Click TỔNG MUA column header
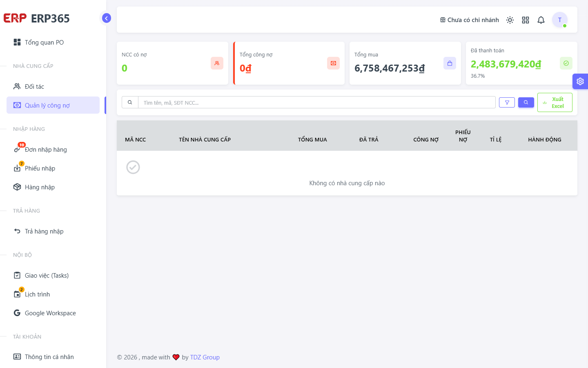 click(x=312, y=139)
